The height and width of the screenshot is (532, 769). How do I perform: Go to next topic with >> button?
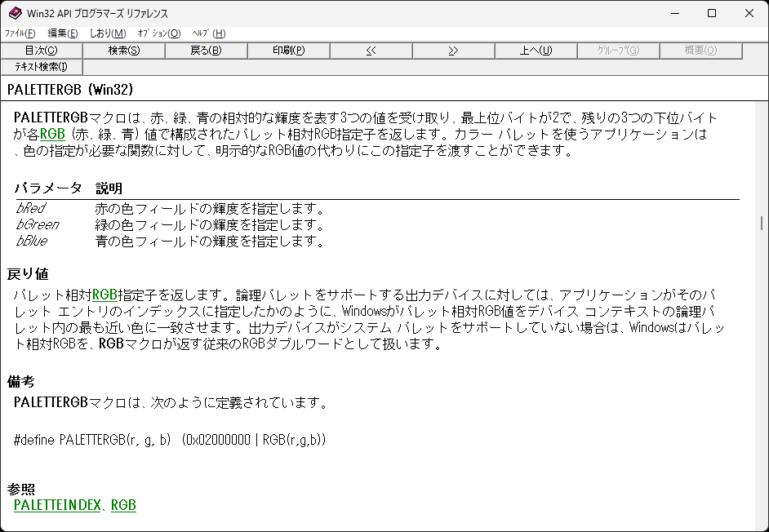454,51
